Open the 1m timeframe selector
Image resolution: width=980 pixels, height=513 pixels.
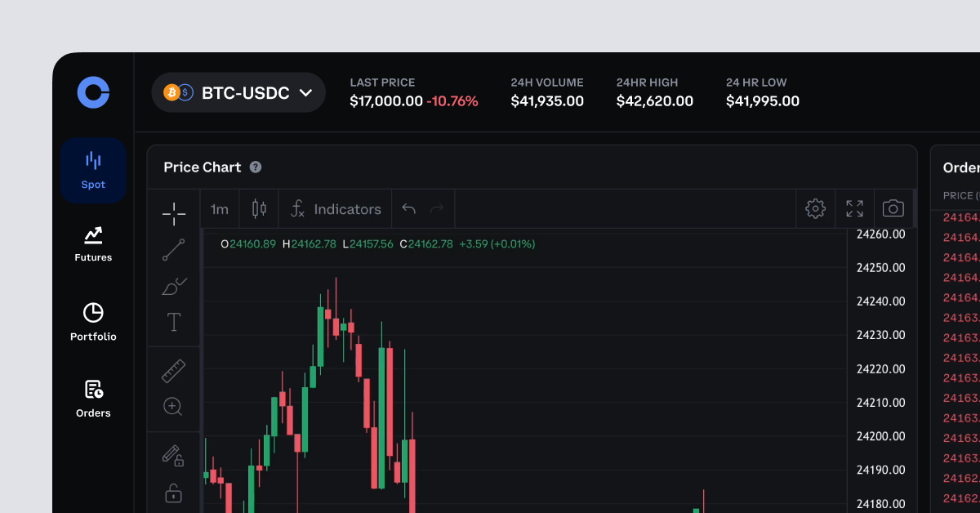218,209
